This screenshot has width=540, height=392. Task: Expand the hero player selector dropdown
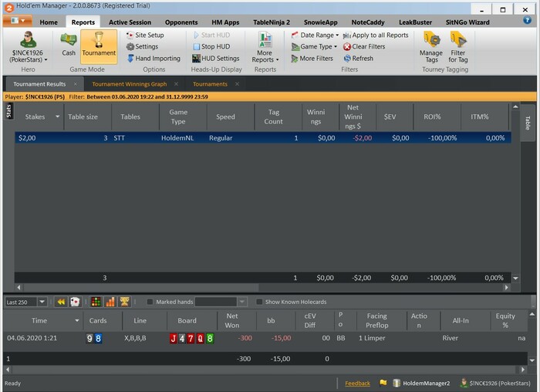pyautogui.click(x=29, y=56)
